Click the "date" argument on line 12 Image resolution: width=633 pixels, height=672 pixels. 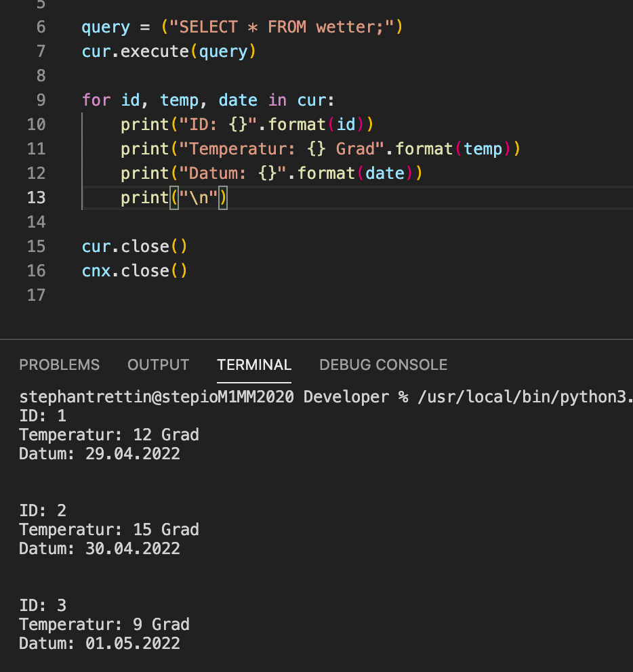coord(384,173)
